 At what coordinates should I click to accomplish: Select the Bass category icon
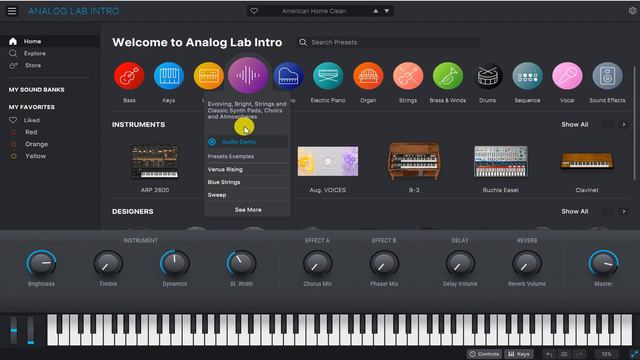coord(129,76)
